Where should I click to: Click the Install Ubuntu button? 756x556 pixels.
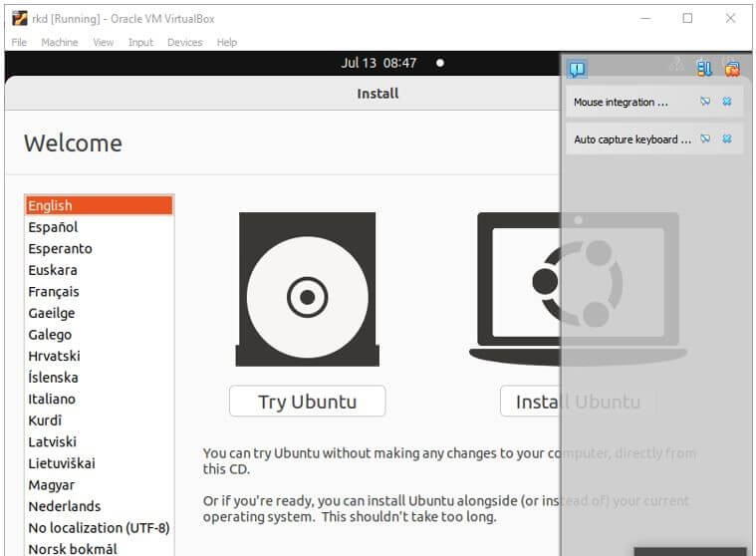578,401
